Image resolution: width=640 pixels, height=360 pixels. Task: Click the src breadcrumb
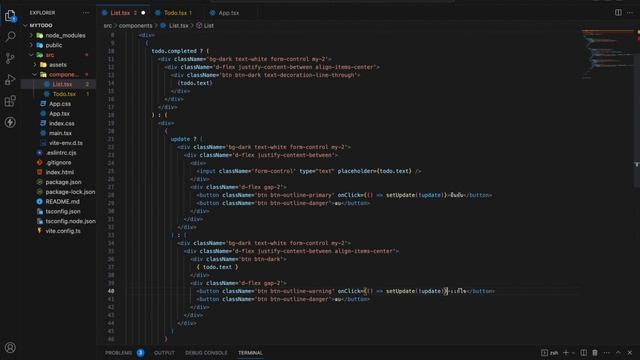coord(107,25)
